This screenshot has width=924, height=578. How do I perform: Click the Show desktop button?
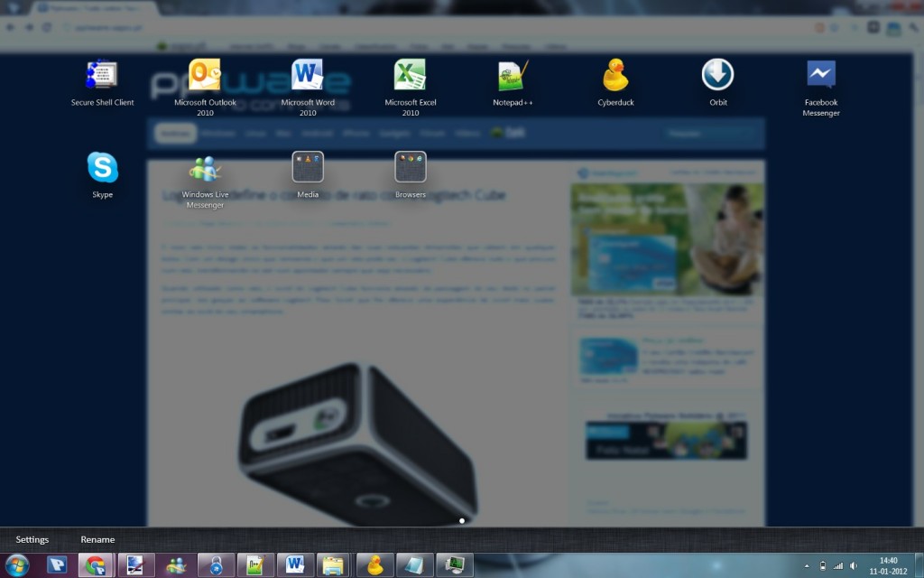point(919,566)
